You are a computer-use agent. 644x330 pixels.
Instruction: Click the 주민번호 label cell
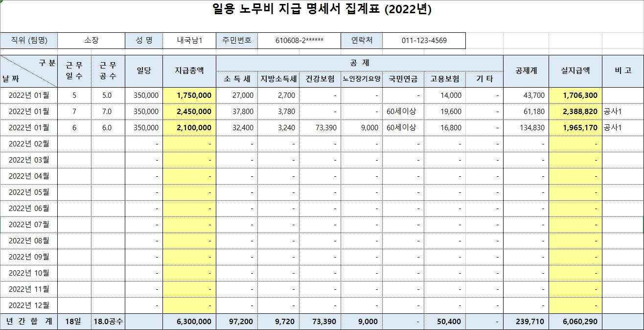237,41
